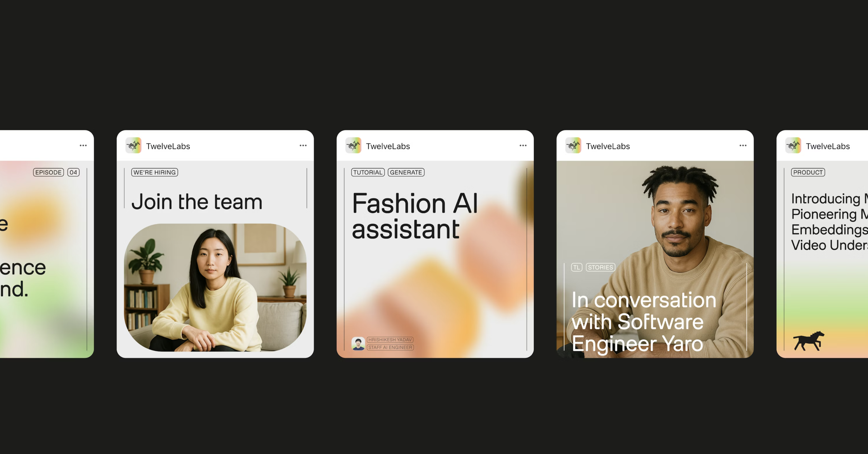Click TwelveLabs logo on Join the team card
868x454 pixels.
pyautogui.click(x=133, y=146)
